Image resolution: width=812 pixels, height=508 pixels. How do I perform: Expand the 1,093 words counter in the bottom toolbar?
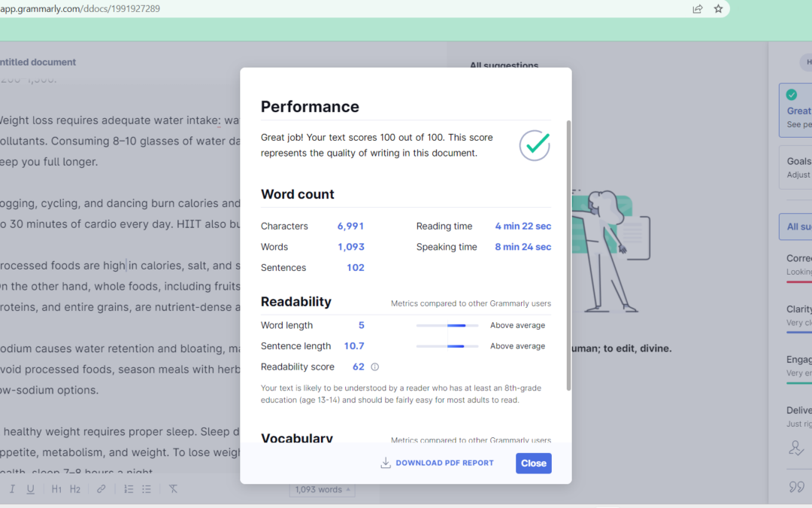(x=322, y=489)
